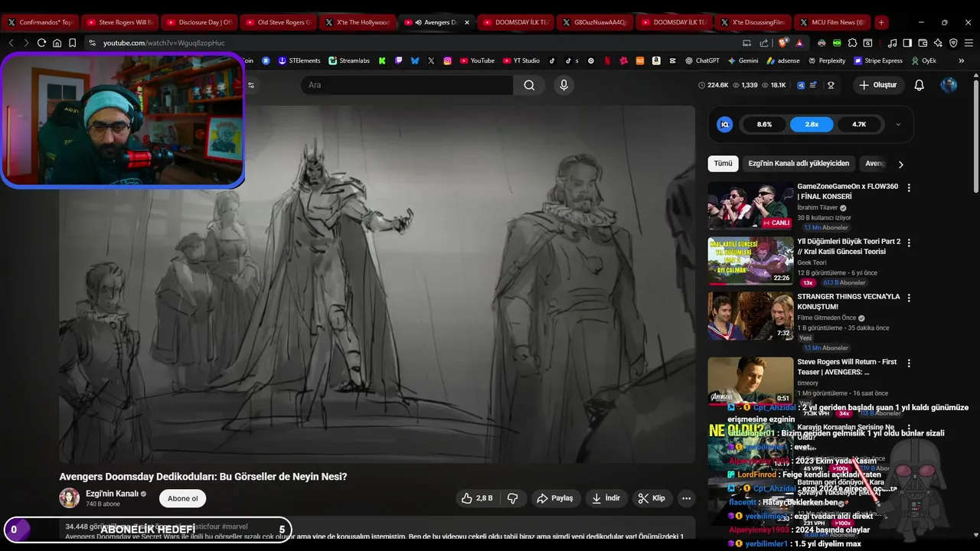
Task: Switch to X'te The Hollywood tab
Action: (x=357, y=22)
